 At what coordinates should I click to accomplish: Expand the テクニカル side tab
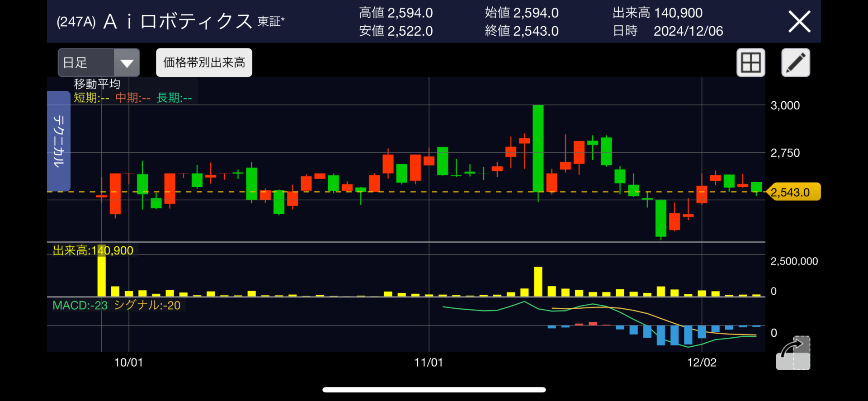tap(59, 141)
